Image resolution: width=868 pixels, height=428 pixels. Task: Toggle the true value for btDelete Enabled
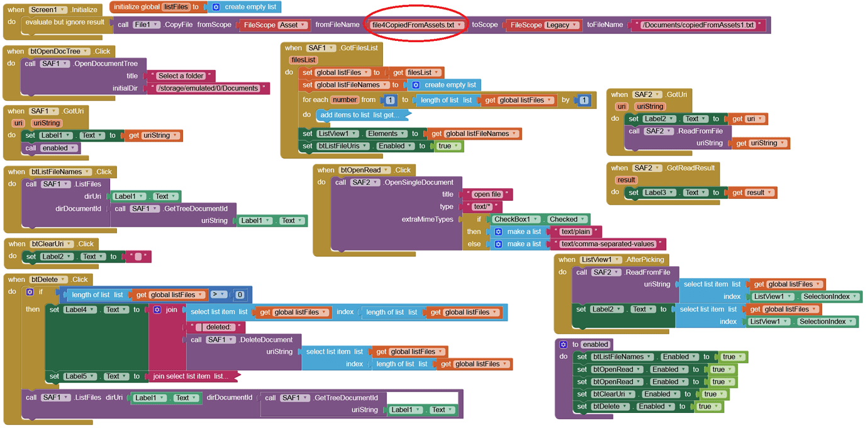click(x=708, y=407)
